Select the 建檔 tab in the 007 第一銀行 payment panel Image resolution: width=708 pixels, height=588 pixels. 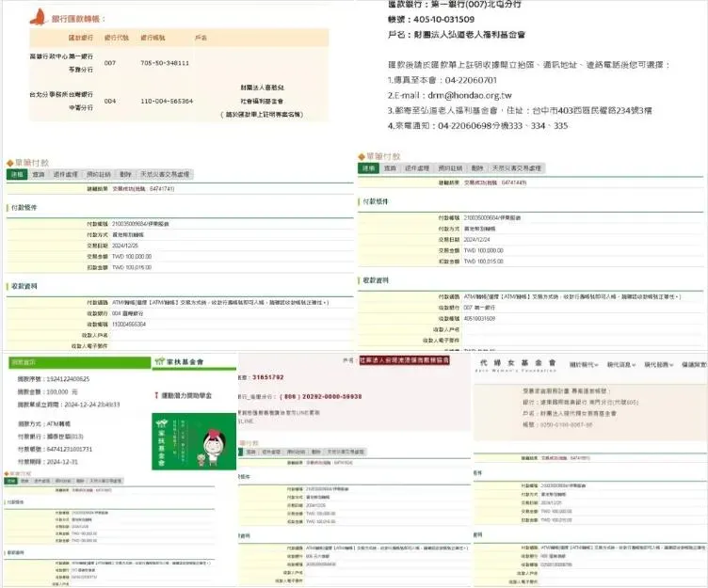tap(368, 168)
